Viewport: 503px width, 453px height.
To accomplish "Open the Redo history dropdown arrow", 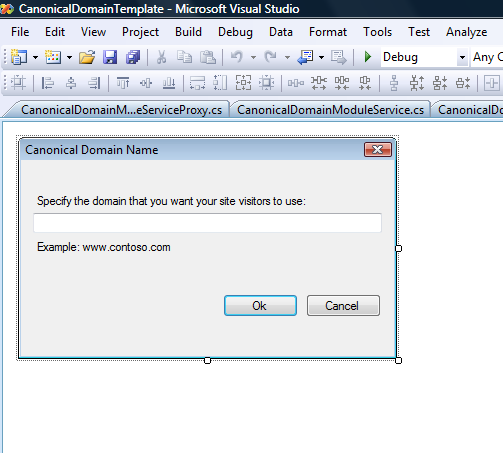I will (x=287, y=57).
